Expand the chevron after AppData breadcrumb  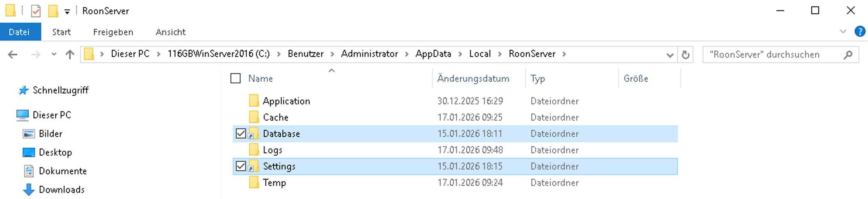[460, 54]
